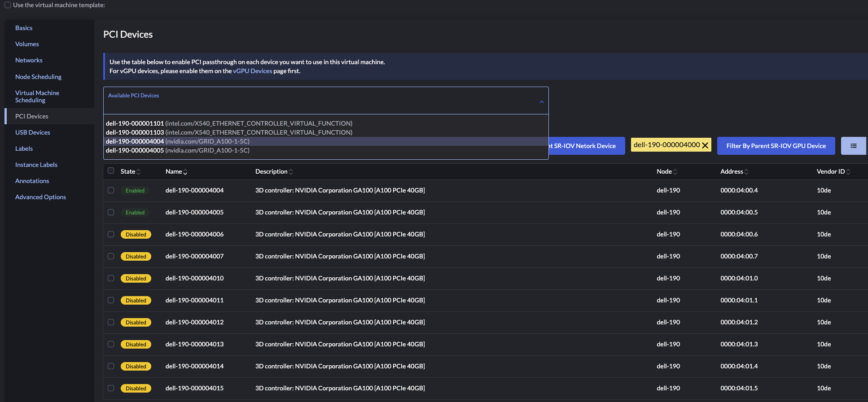Enable 'Use the virtual machine template' checkbox

pyautogui.click(x=8, y=5)
